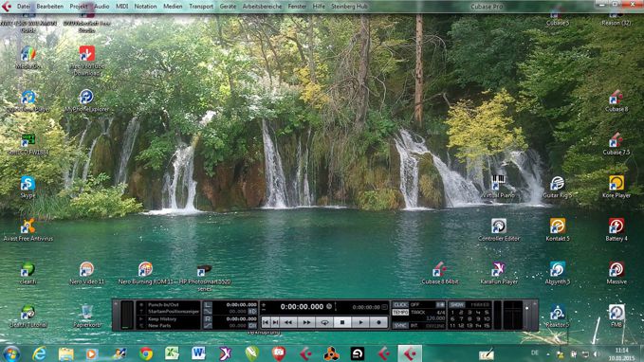Launch FM8 desktop icon
Screen dimensions: 644x362
tap(616, 316)
